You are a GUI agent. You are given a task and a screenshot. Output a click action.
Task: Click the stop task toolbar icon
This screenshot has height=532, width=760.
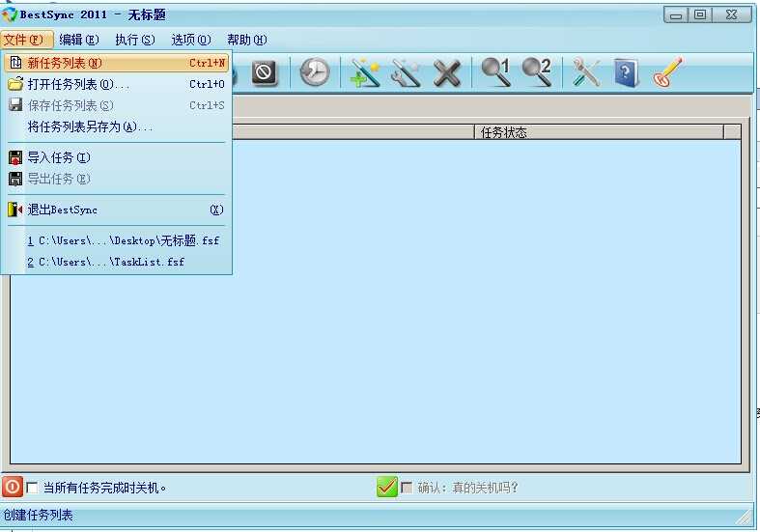pos(265,73)
